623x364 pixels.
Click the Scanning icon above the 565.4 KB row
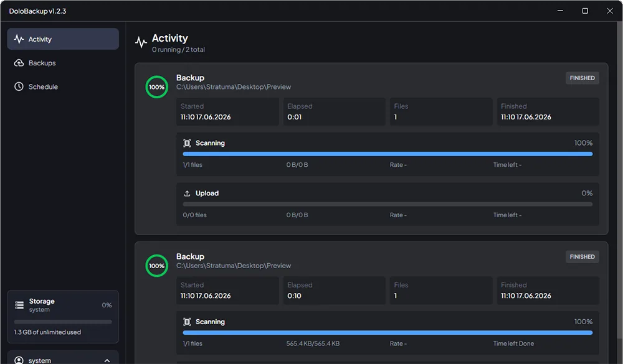187,322
